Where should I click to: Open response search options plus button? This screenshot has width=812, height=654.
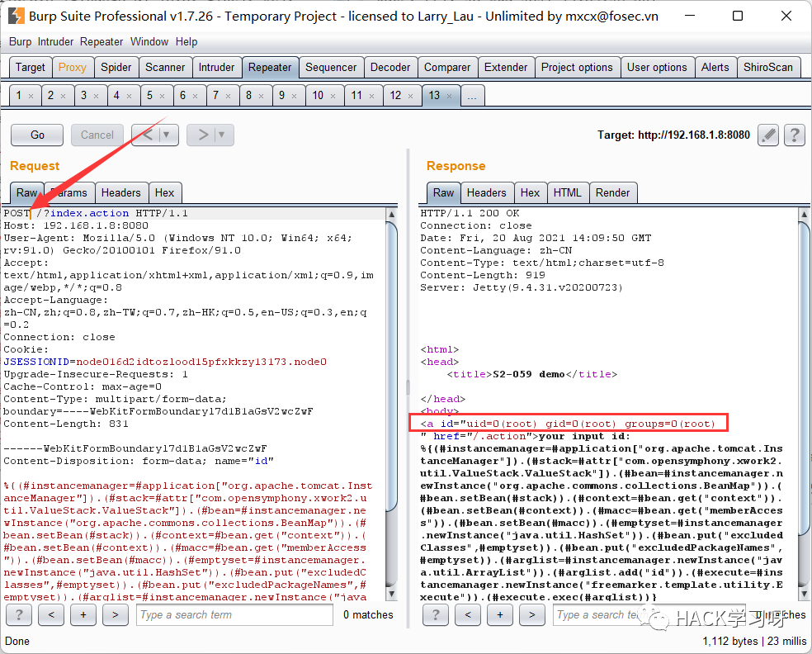coord(500,615)
